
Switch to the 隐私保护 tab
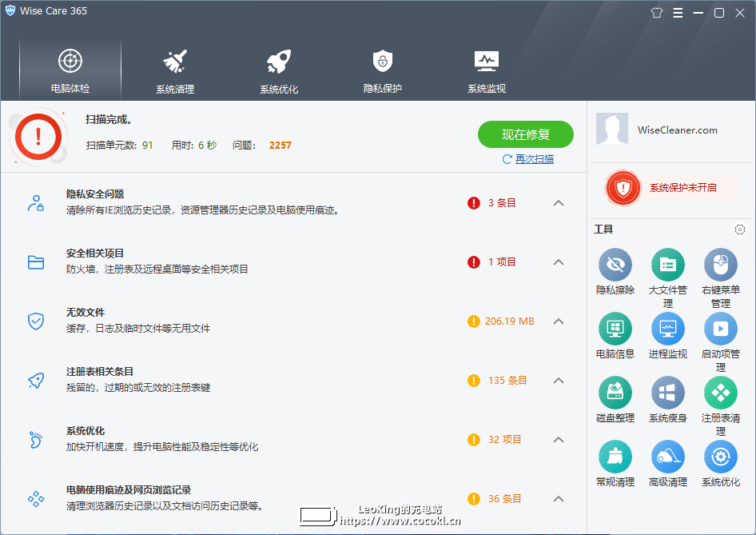pos(382,70)
